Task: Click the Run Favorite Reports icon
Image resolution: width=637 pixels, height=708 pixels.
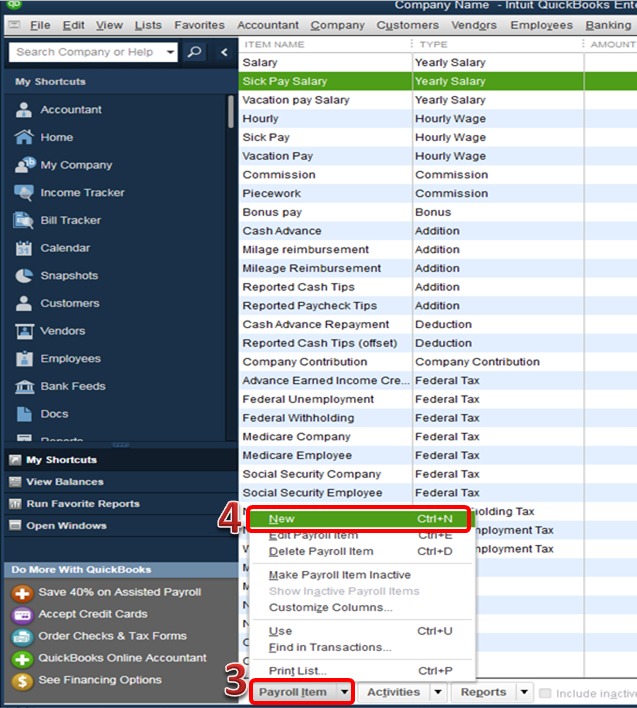Action: [x=15, y=504]
